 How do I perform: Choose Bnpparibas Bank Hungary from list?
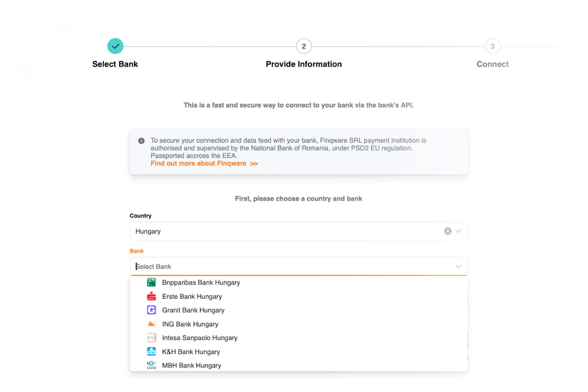(x=298, y=282)
